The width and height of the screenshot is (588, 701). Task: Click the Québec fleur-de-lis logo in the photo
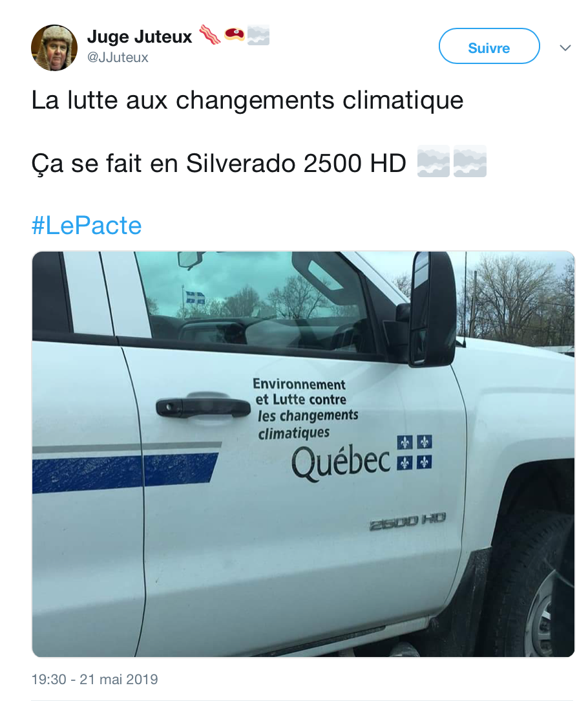tap(414, 452)
